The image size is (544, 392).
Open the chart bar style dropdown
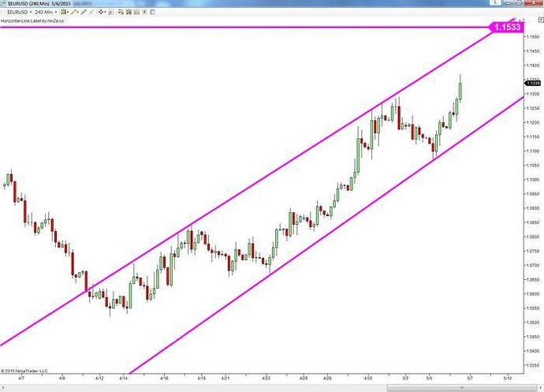click(x=65, y=12)
